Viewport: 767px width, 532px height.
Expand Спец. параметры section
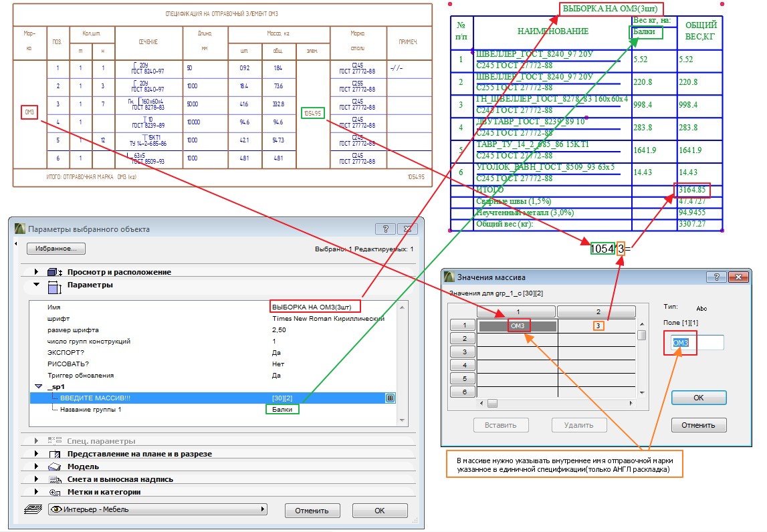coord(36,440)
